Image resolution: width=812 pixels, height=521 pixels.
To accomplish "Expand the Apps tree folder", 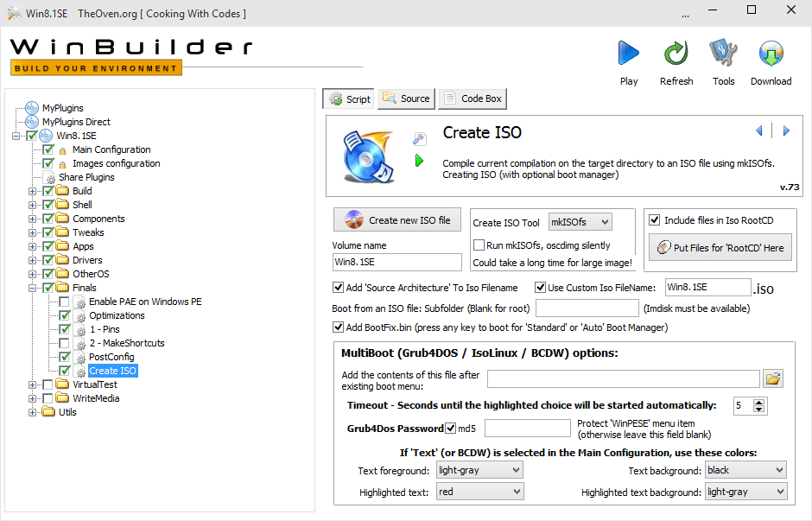I will [x=32, y=246].
